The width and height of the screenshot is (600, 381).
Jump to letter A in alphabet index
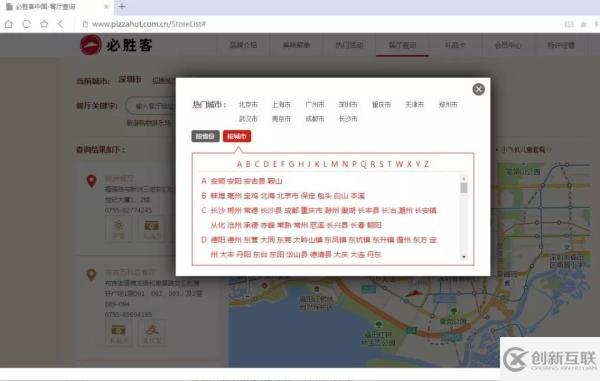239,164
